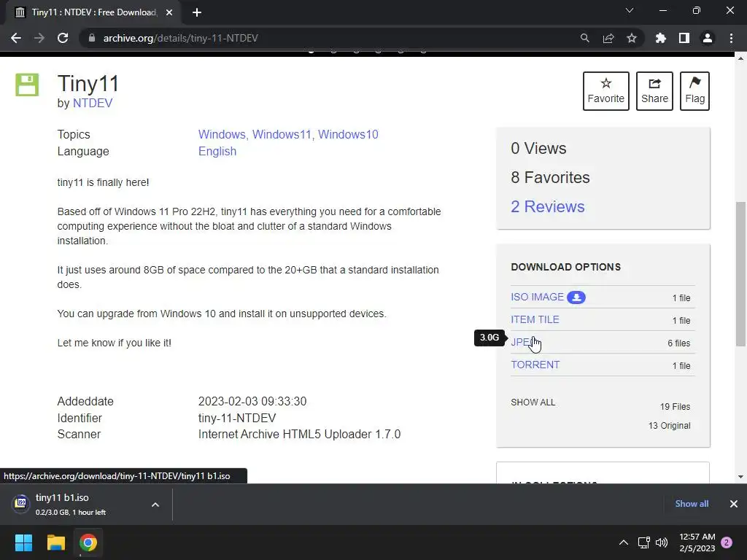
Task: Click the page vertical scrollbar thumb
Action: point(740,274)
